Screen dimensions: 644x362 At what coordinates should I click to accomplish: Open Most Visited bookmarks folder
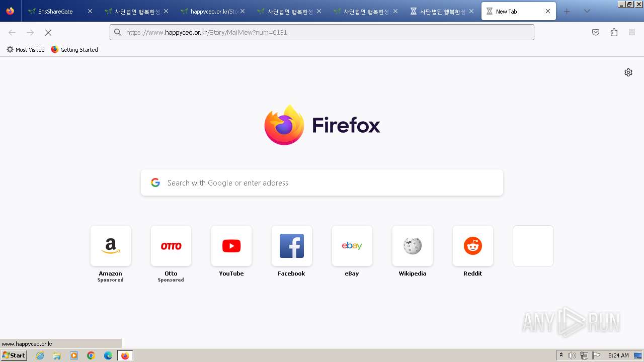click(x=26, y=50)
